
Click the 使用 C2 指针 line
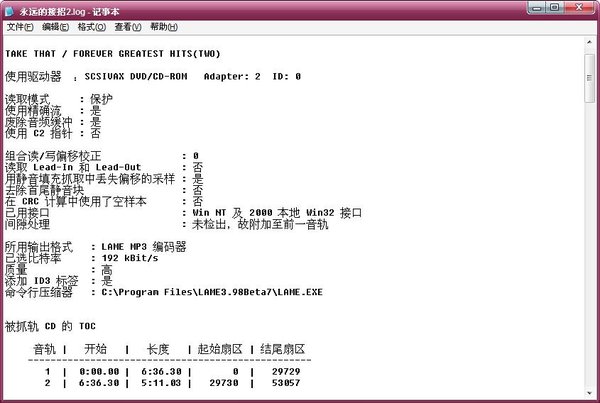coord(53,133)
